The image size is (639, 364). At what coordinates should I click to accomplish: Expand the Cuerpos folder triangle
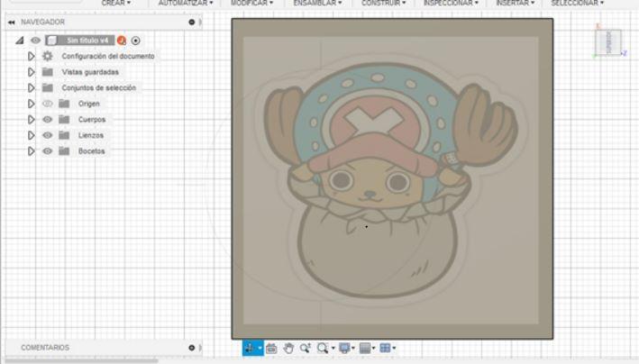pos(31,120)
